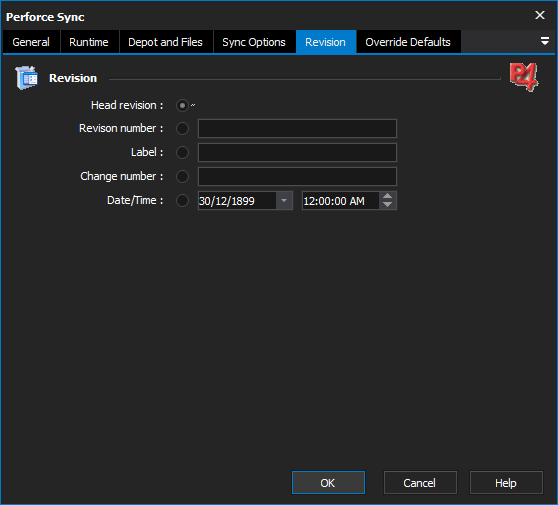Expand the date picker dropdown arrow
The image size is (558, 505).
click(x=284, y=201)
